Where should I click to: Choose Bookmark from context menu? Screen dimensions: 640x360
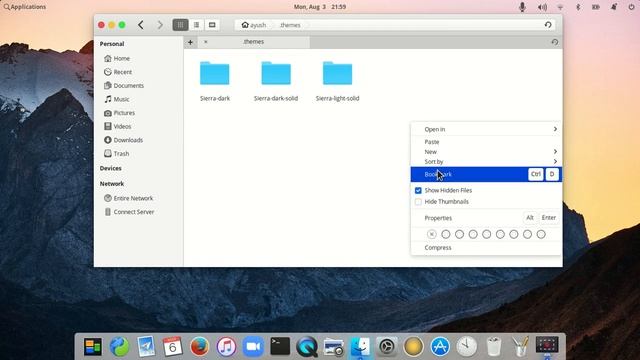pyautogui.click(x=486, y=174)
